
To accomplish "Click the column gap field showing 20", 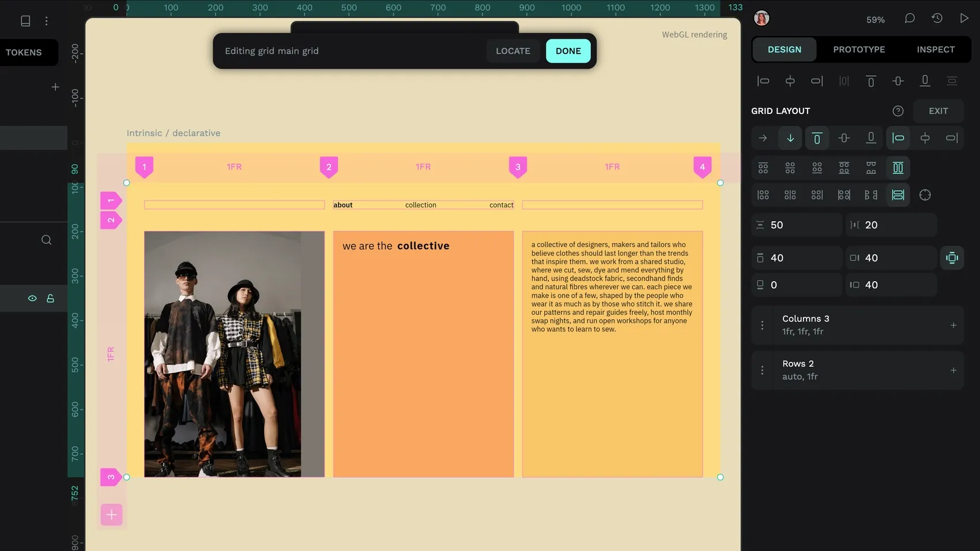I will pos(891,225).
